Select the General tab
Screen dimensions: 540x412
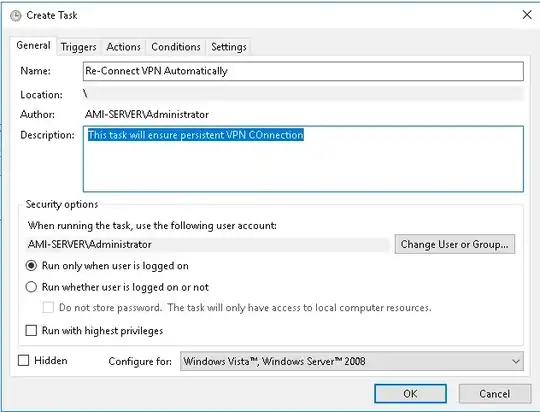click(33, 45)
